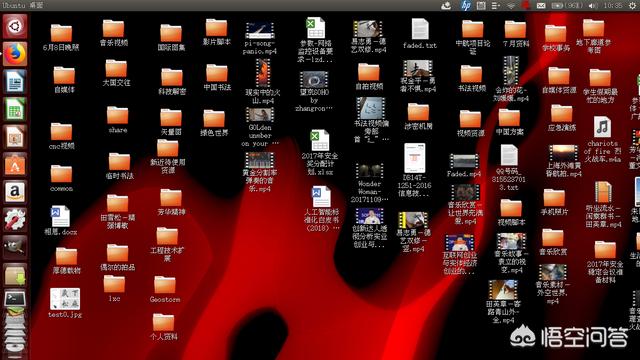Open the session gear menu
This screenshot has height=360, width=640.
coord(633,5)
